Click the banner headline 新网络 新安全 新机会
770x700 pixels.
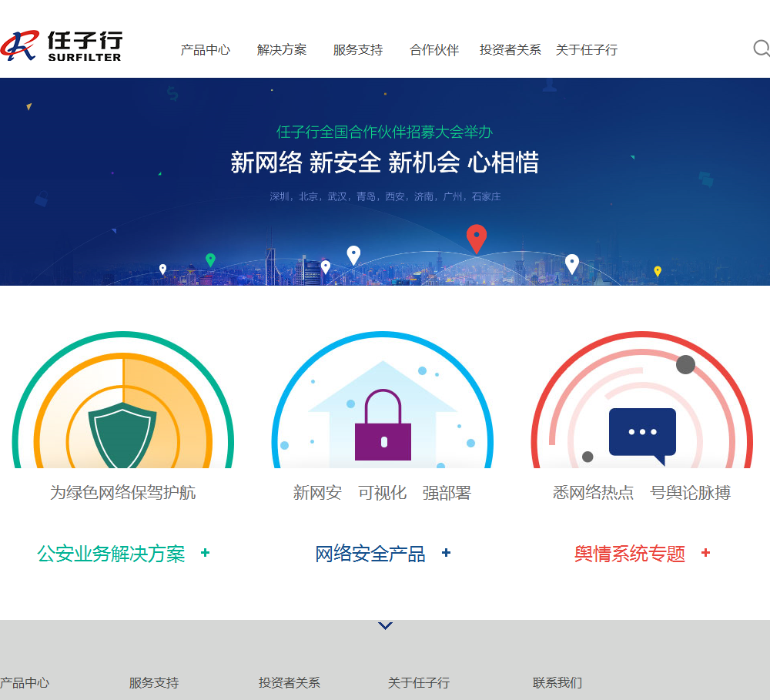(346, 162)
